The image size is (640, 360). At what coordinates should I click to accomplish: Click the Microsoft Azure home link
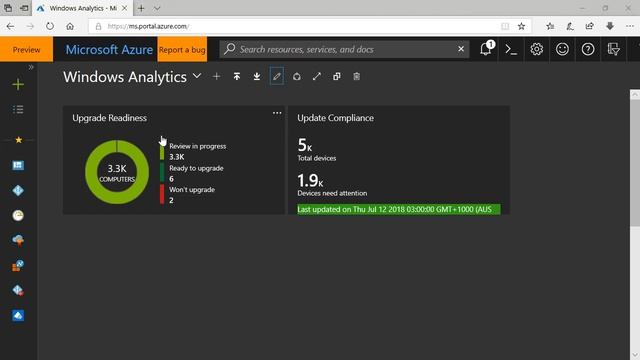click(x=109, y=49)
